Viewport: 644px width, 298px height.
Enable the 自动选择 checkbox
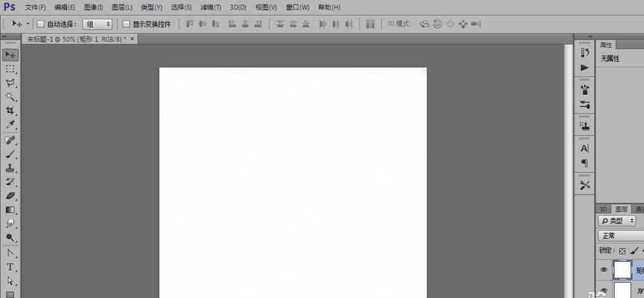(x=41, y=24)
